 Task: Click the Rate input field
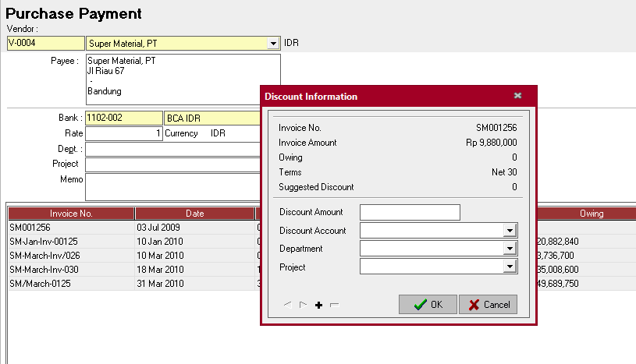click(x=123, y=133)
